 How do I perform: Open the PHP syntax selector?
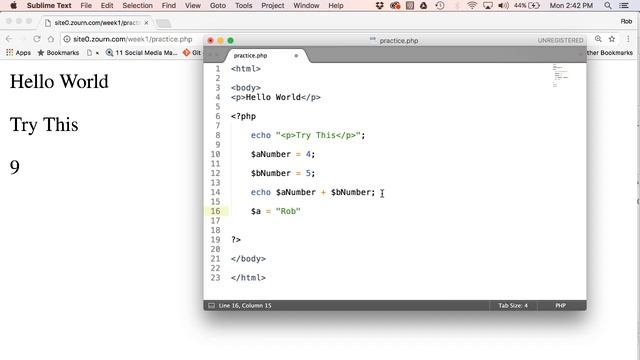coord(560,305)
